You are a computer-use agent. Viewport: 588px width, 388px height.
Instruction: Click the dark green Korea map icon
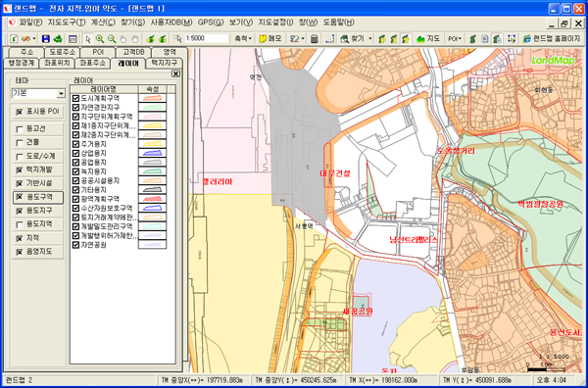[x=473, y=38]
